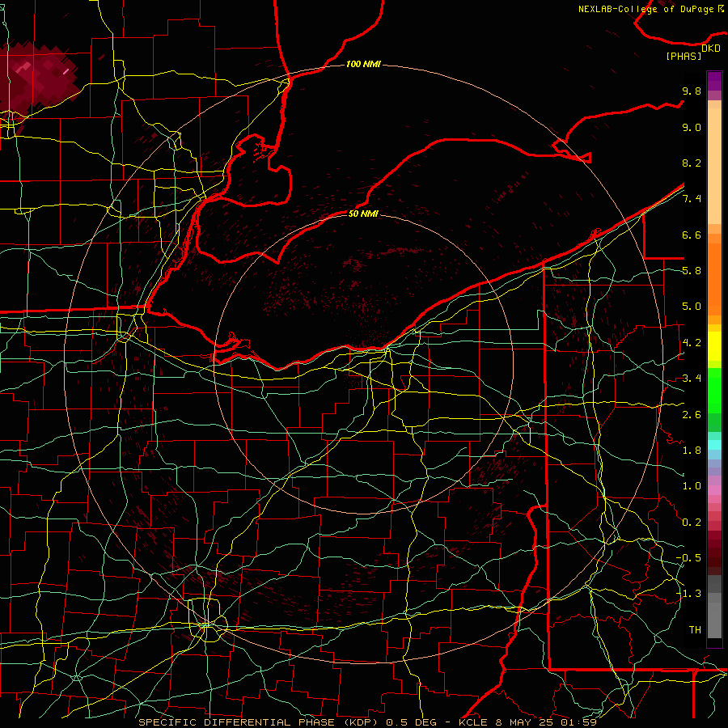The image size is (728, 728).
Task: Pick the bright green band of the scale
Action: [x=714, y=391]
